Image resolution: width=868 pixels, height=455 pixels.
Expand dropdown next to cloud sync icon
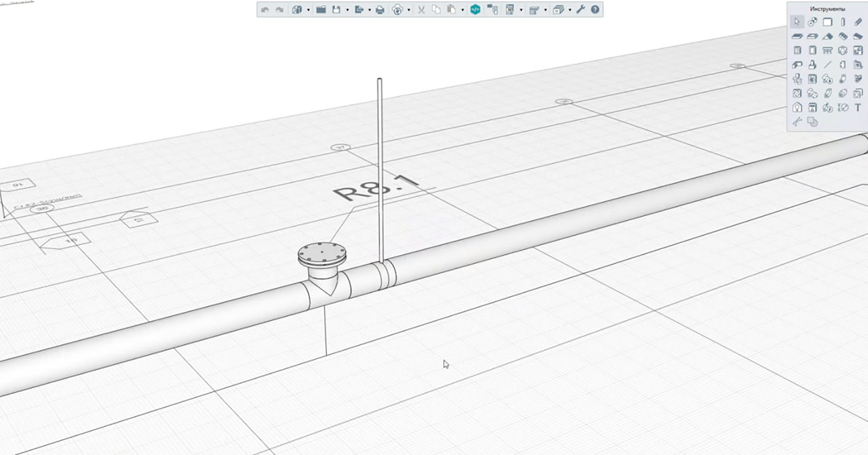click(x=409, y=10)
